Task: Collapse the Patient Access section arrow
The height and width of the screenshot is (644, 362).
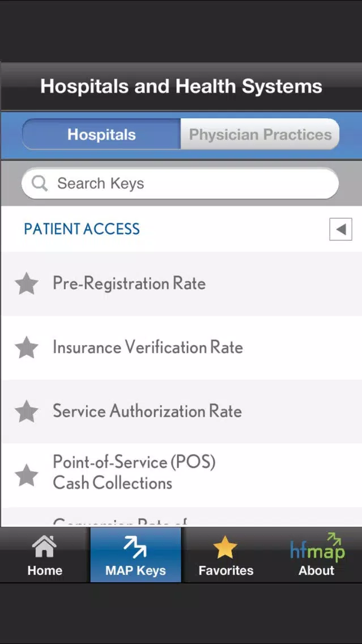Action: (x=340, y=229)
